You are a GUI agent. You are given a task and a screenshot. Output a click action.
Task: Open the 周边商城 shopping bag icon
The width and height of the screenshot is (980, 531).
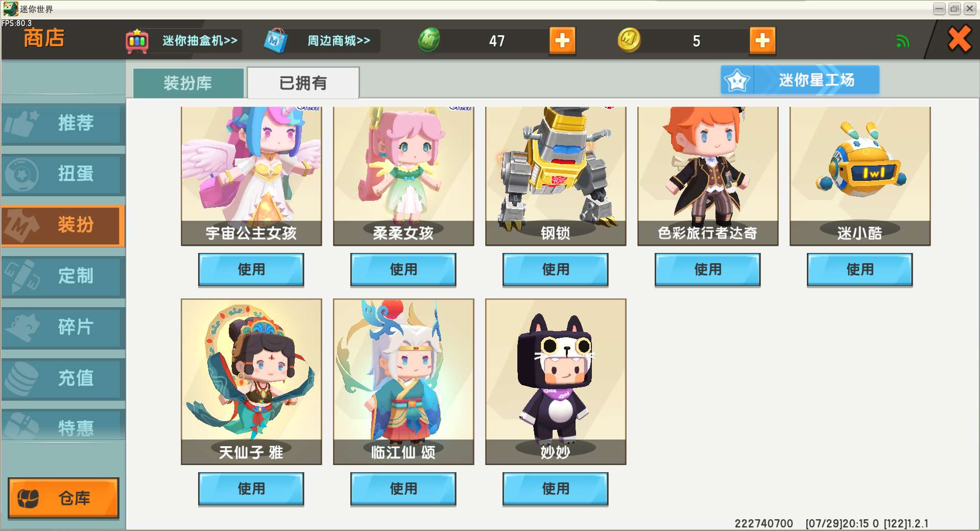pos(275,40)
